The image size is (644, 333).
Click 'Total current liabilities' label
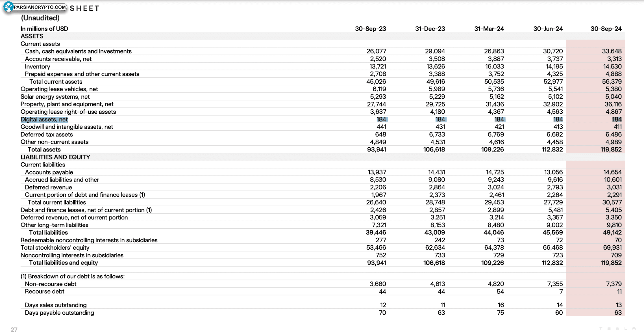(57, 202)
